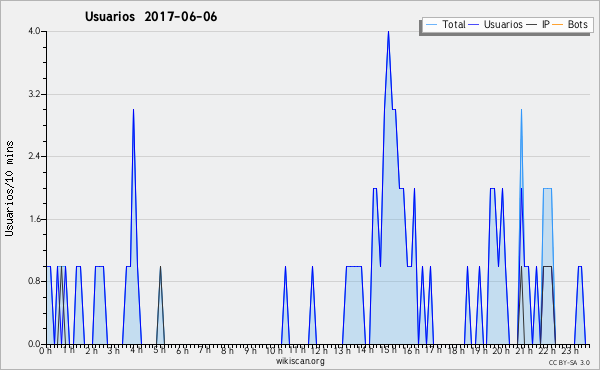This screenshot has width=600, height=370.
Task: Click the '6 h' x-axis label
Action: pyautogui.click(x=182, y=350)
